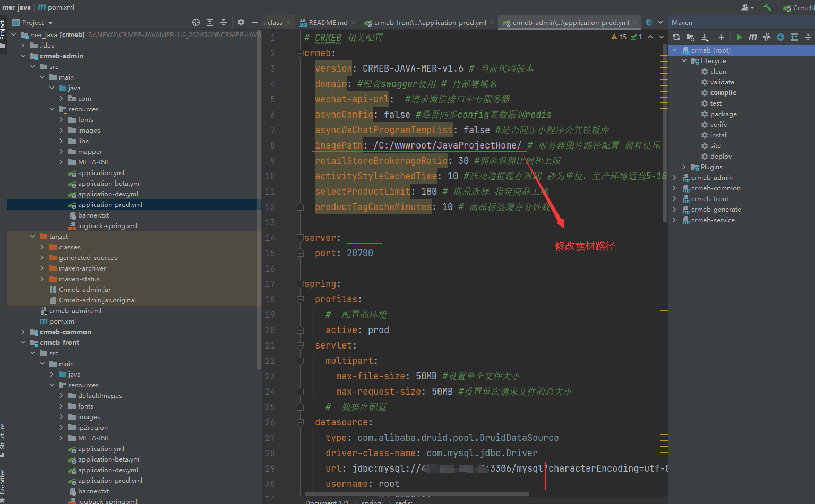Open the user account dropdown icon
The width and height of the screenshot is (815, 504).
coord(748,7)
